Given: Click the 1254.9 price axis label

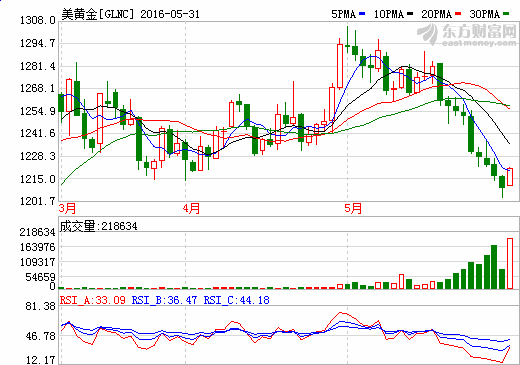Looking at the screenshot, I should click(38, 111).
